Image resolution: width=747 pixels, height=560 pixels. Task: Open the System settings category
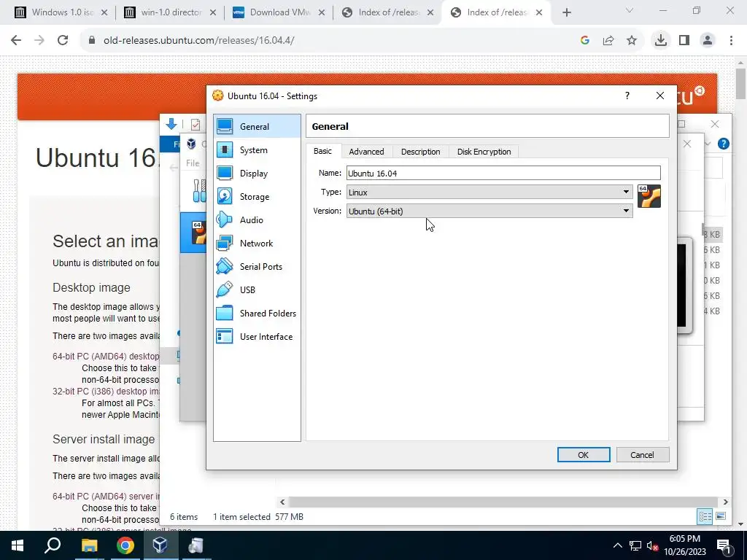pyautogui.click(x=258, y=150)
